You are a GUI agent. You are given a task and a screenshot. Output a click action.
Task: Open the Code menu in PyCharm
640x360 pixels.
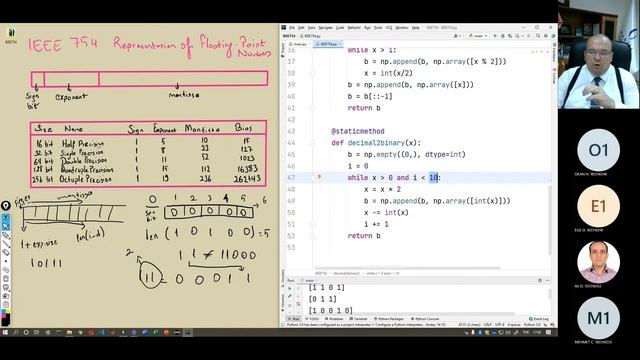340,28
